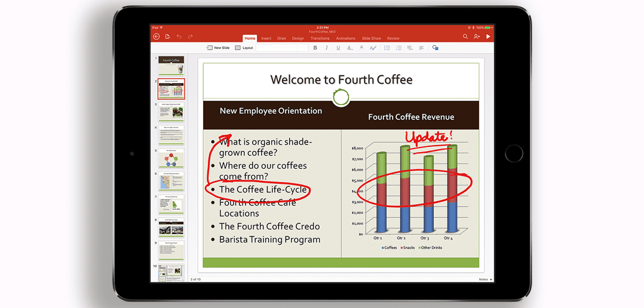The width and height of the screenshot is (644, 308).
Task: Click the Qtr 4 chart bar
Action: (452, 189)
